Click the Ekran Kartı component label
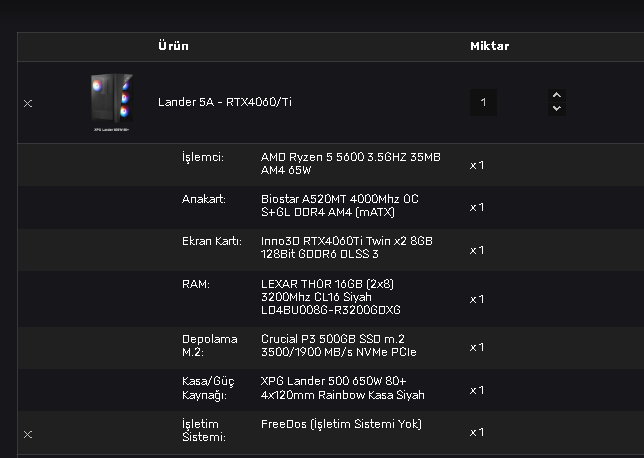The height and width of the screenshot is (458, 644). click(x=211, y=241)
